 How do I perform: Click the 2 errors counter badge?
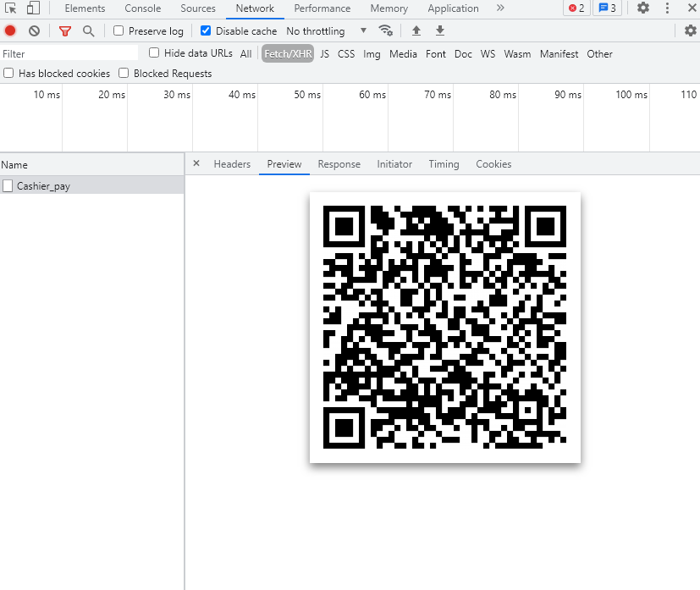pyautogui.click(x=576, y=8)
